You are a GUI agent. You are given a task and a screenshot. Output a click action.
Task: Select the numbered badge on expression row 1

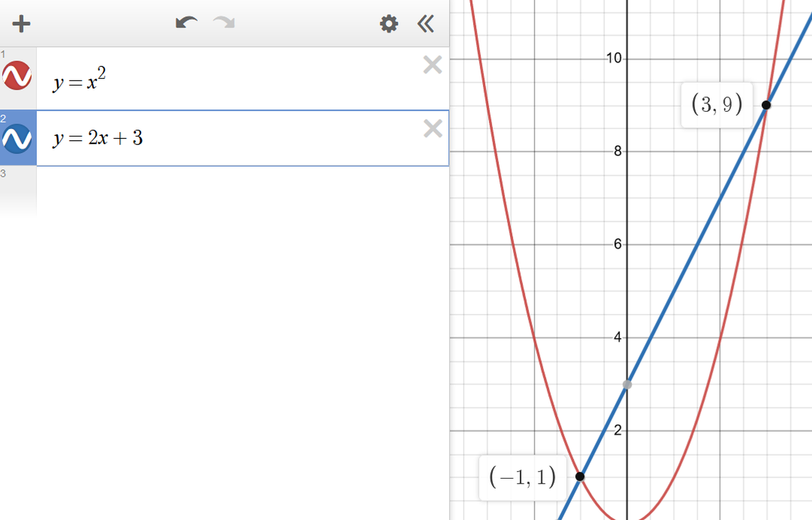click(5, 55)
